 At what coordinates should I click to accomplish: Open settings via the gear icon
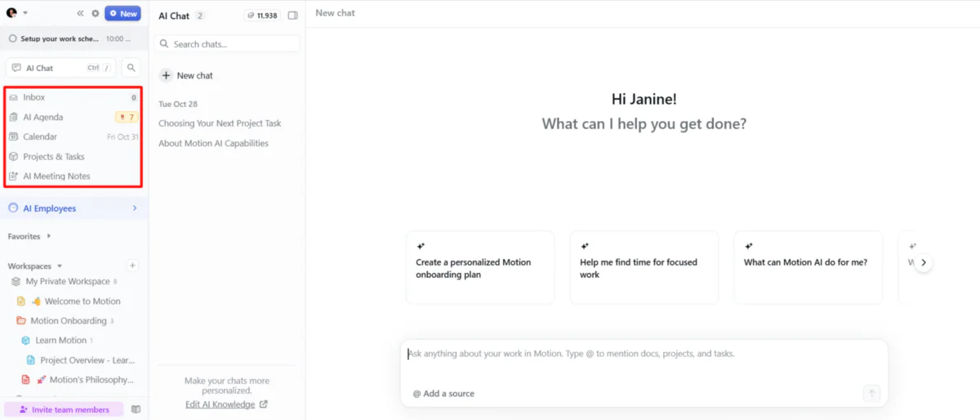point(96,13)
